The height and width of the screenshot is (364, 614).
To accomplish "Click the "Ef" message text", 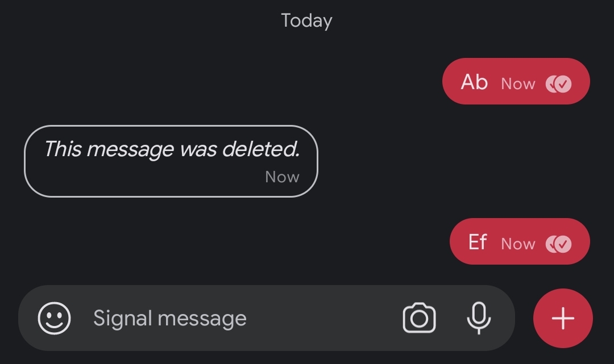I will (478, 242).
